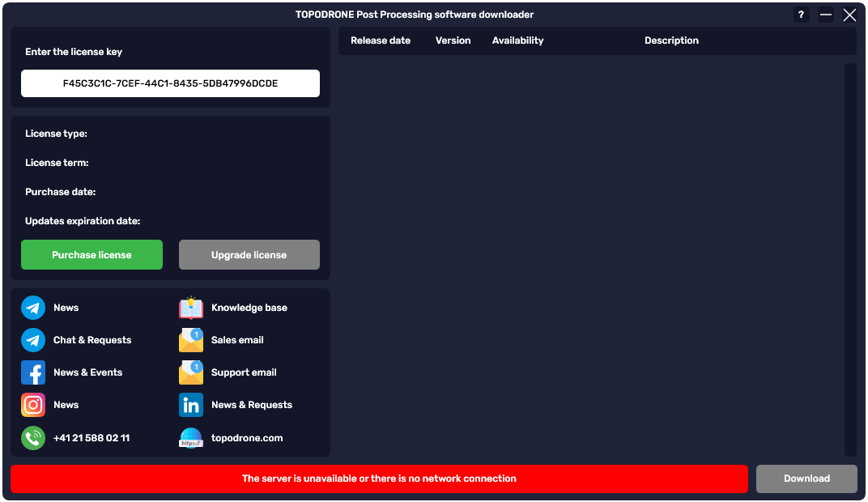Screen dimensions: 868x502
Task: Click the Updates expiration date label
Action: (x=83, y=221)
